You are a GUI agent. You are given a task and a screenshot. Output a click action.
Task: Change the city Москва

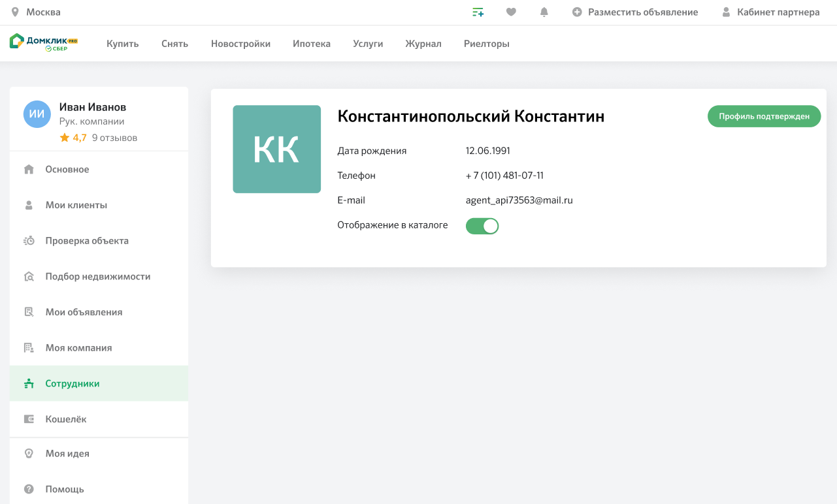(x=43, y=12)
